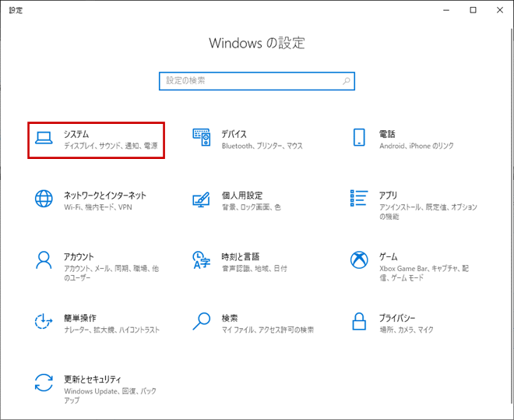This screenshot has width=514, height=420.
Task: Open the 簡単操作 title
Action: (80, 318)
